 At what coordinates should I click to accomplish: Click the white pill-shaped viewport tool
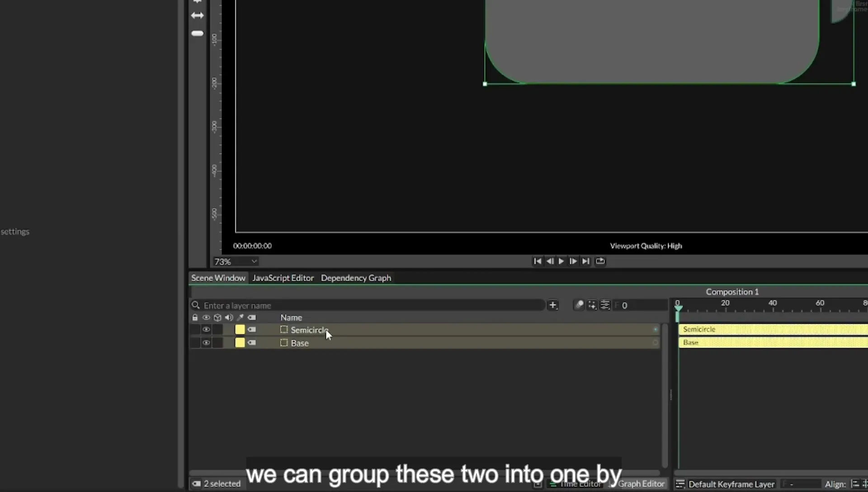pos(197,33)
